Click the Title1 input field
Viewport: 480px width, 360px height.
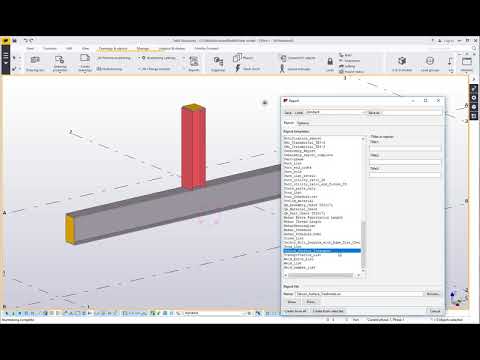(x=405, y=148)
